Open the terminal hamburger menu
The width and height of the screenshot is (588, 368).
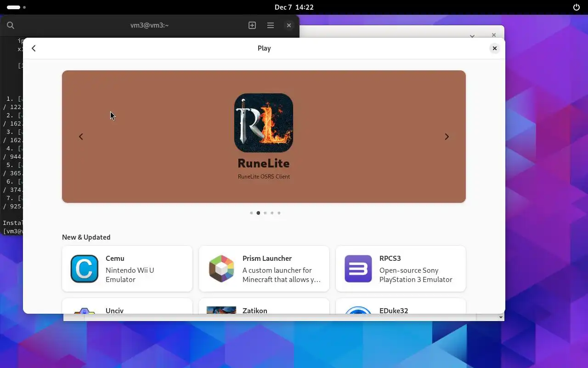click(x=271, y=25)
